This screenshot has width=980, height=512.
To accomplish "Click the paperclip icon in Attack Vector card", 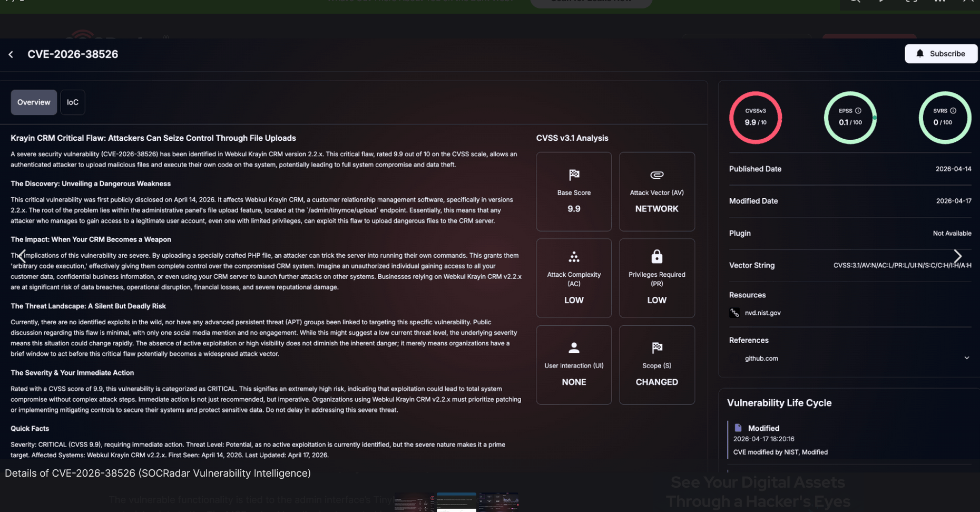I will click(x=656, y=175).
